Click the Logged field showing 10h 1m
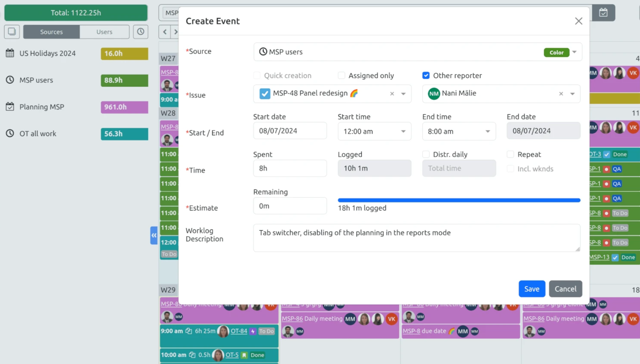This screenshot has height=364, width=640. (x=374, y=168)
